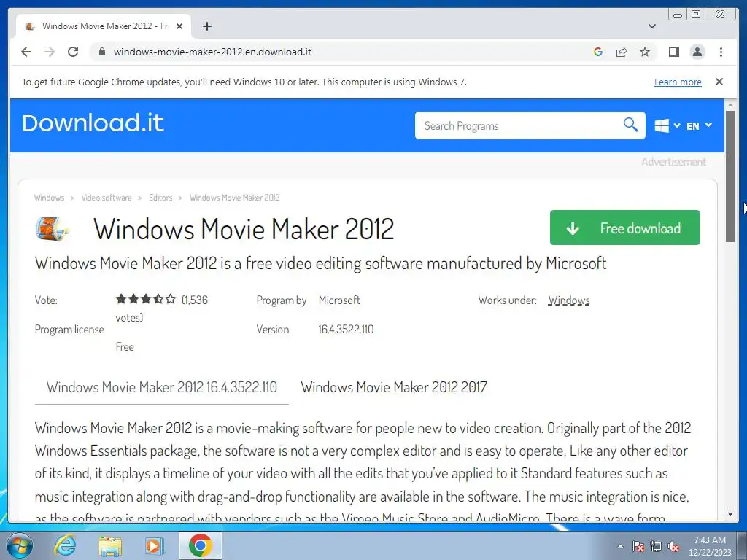Close the Windows Movie Maker 2012 tab
Image resolution: width=747 pixels, height=560 pixels.
[x=179, y=26]
